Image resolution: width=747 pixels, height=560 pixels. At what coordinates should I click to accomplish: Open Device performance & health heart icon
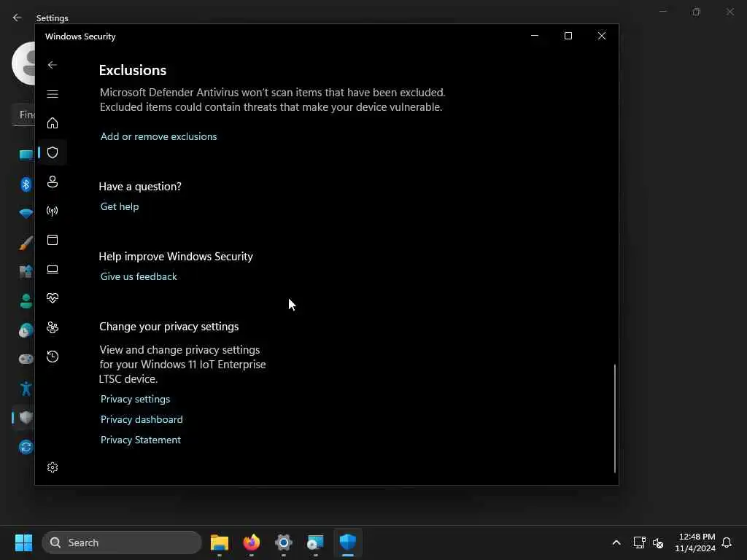[53, 298]
